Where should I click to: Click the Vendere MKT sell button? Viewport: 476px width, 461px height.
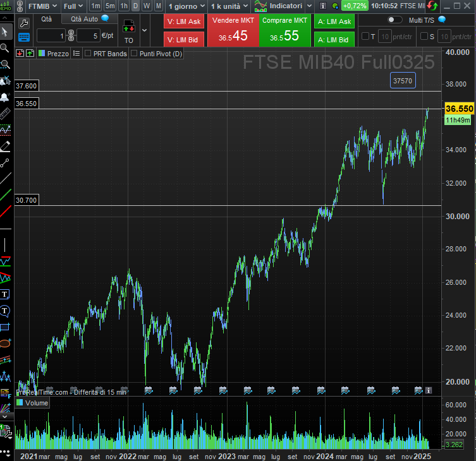click(x=233, y=30)
